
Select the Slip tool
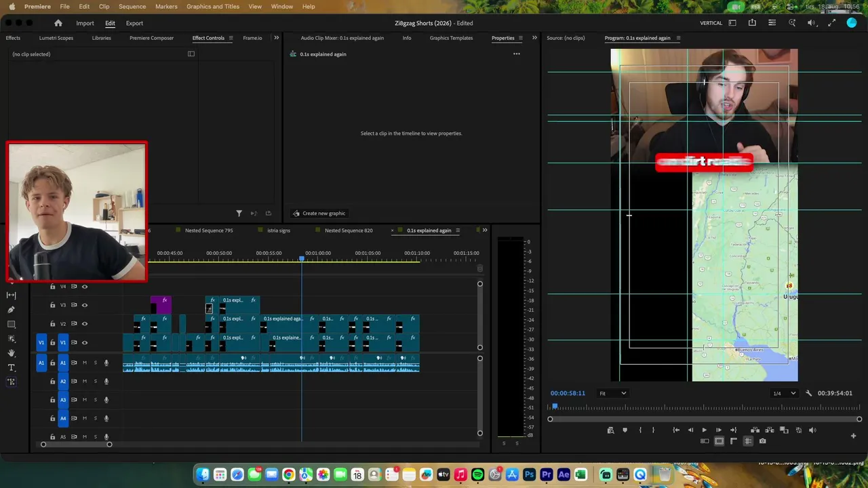pos(11,295)
